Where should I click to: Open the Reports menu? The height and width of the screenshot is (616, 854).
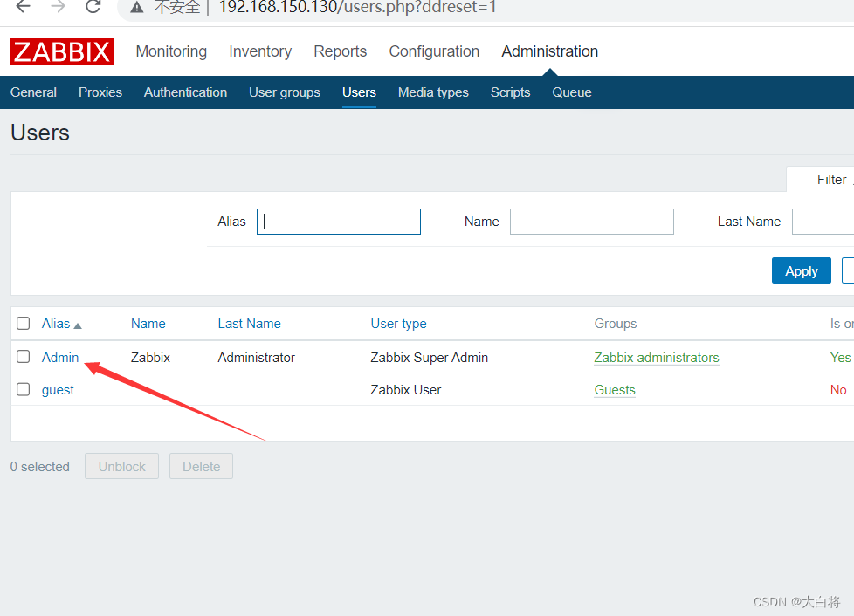click(x=341, y=51)
